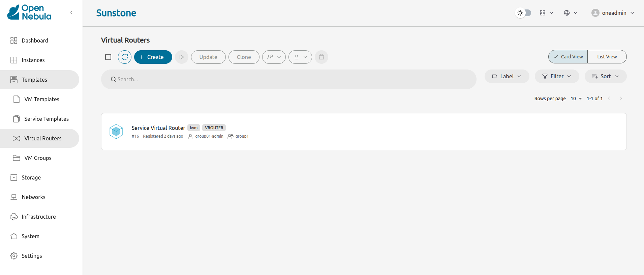Tick the select-all checkbox
Viewport: 644px width, 275px height.
(108, 57)
